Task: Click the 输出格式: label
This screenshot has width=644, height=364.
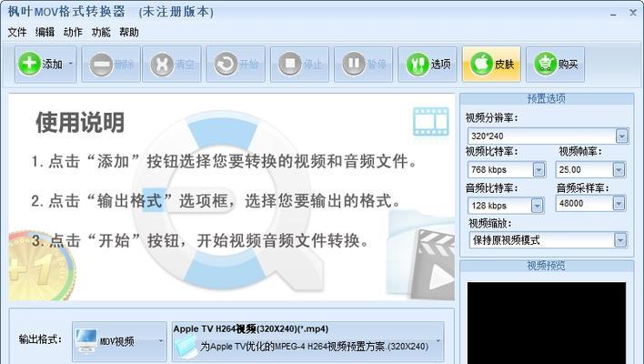Action: pyautogui.click(x=40, y=339)
